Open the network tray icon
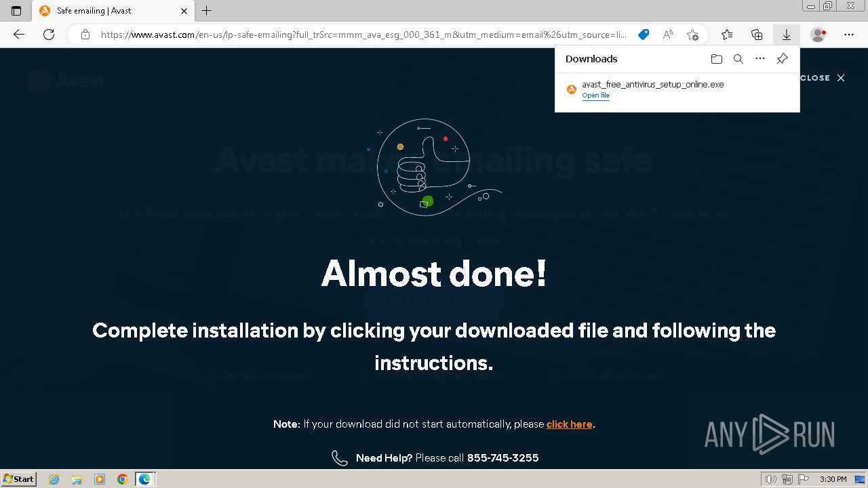Viewport: 868px width, 488px height. click(787, 479)
